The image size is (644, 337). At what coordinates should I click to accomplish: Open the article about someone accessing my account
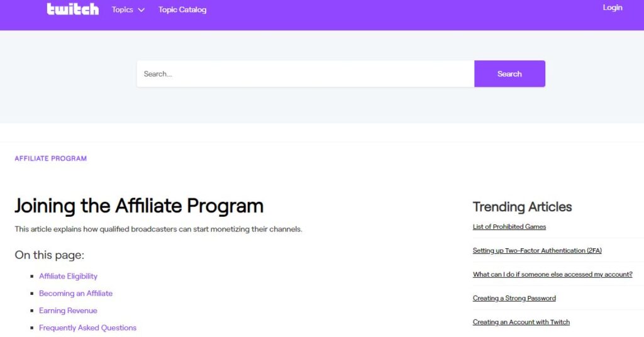click(552, 274)
